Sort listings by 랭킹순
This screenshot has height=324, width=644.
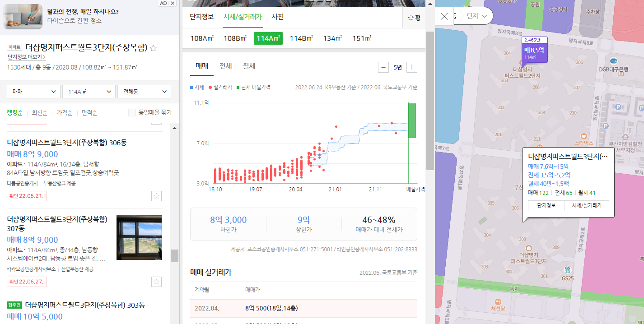coord(14,113)
